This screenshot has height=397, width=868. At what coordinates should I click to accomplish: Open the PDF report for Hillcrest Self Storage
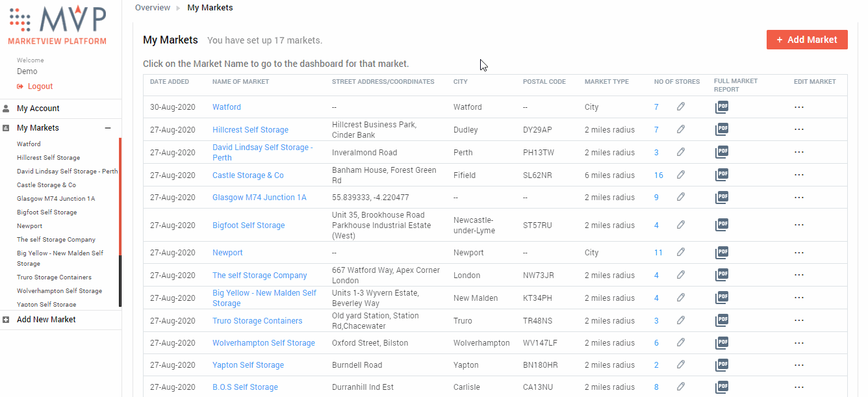click(x=722, y=129)
